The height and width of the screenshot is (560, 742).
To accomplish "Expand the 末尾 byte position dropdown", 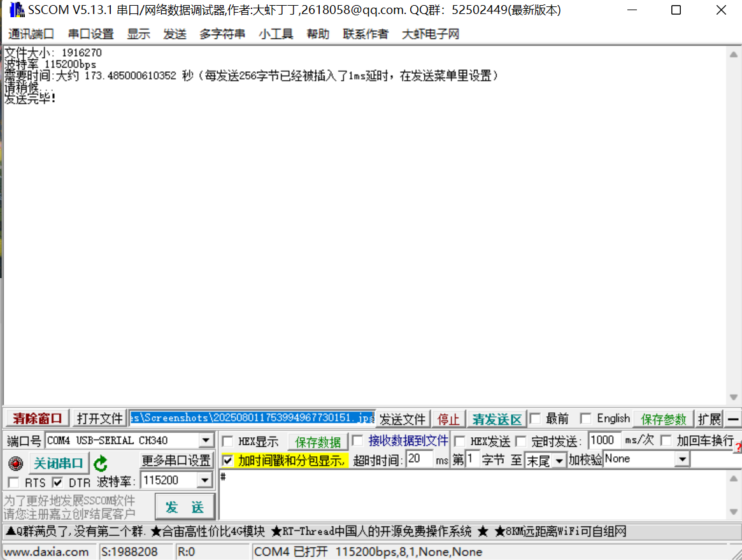I will pos(559,460).
